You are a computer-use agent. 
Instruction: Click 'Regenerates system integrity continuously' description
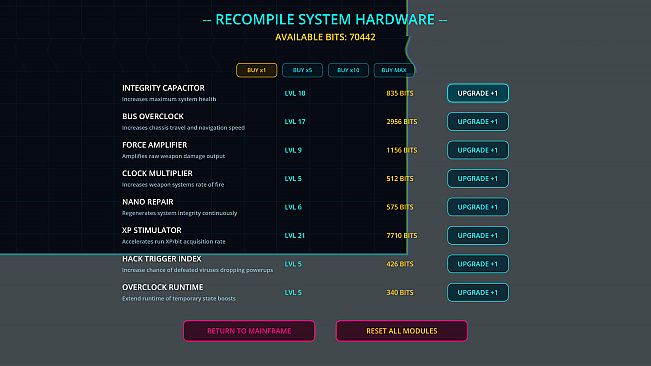[180, 213]
